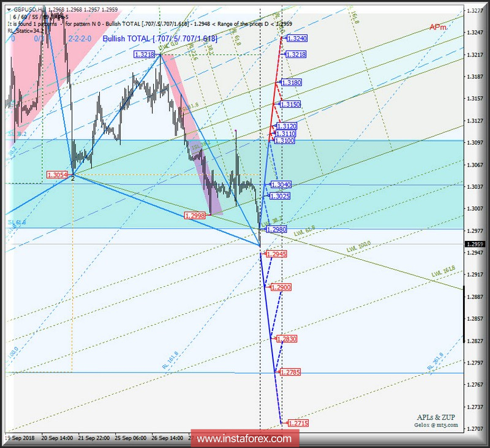Click the Bullish TOTAL pattern title
The width and height of the screenshot is (490, 448).
pyautogui.click(x=160, y=39)
